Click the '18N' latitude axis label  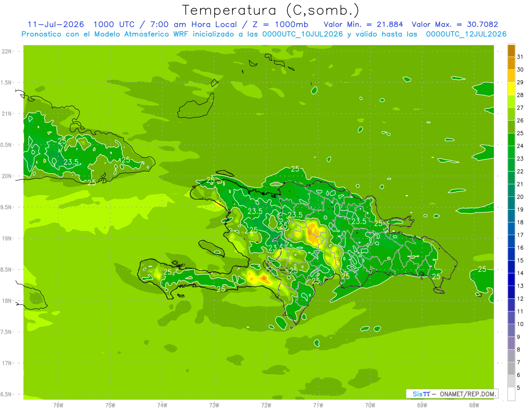click(7, 301)
